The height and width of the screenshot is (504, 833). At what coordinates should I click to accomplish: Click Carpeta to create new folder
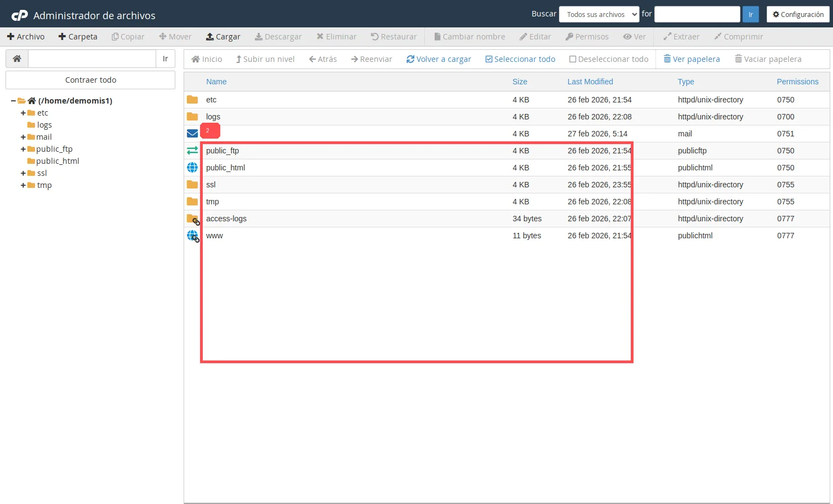(x=78, y=37)
